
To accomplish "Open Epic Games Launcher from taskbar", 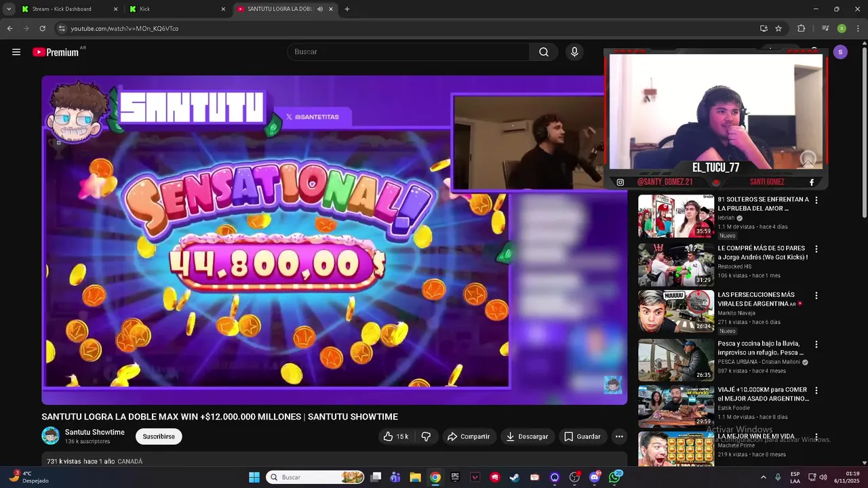I will (455, 477).
